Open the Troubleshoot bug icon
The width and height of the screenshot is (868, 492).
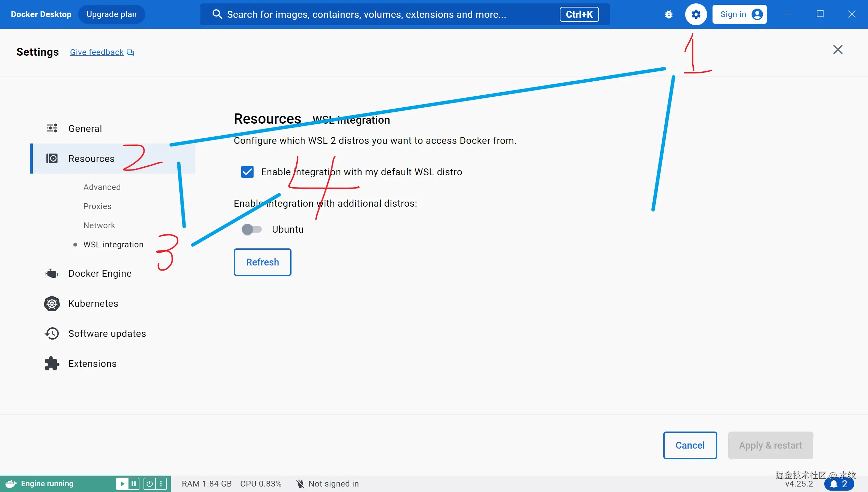pos(669,14)
